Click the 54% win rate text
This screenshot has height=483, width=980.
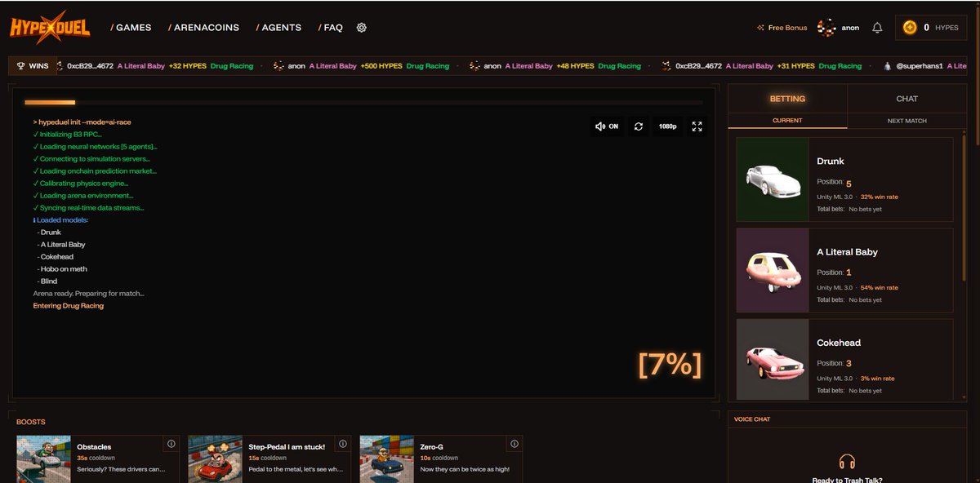pyautogui.click(x=880, y=288)
